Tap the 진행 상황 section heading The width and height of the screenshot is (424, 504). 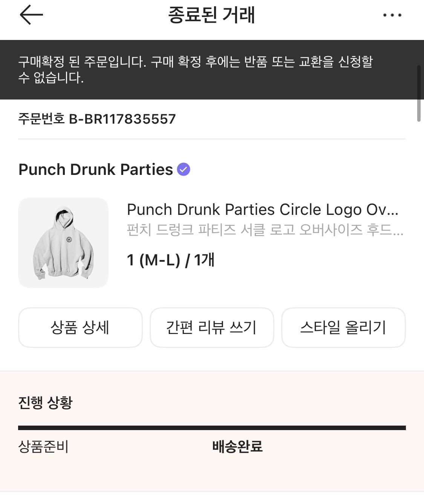click(x=45, y=403)
